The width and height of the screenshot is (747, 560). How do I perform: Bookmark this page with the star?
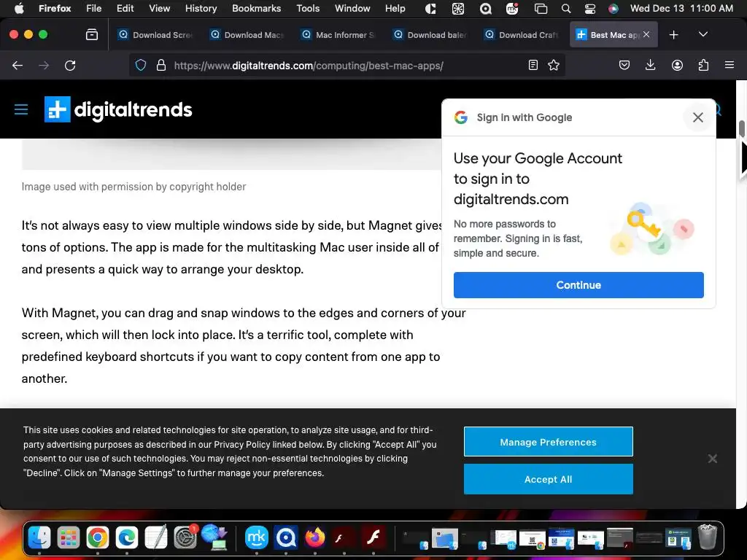(554, 65)
